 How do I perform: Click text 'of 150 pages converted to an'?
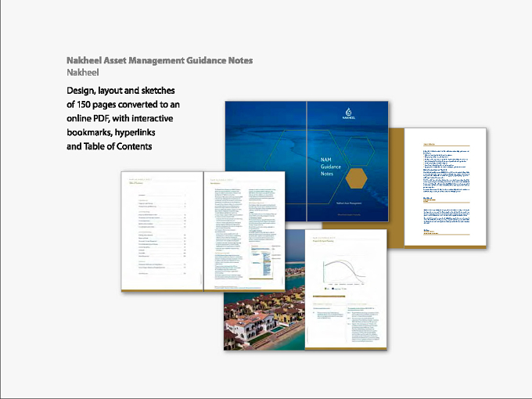(x=123, y=105)
